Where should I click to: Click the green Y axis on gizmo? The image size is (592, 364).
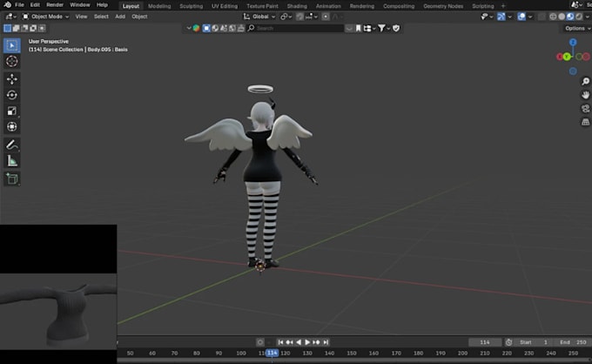point(567,57)
